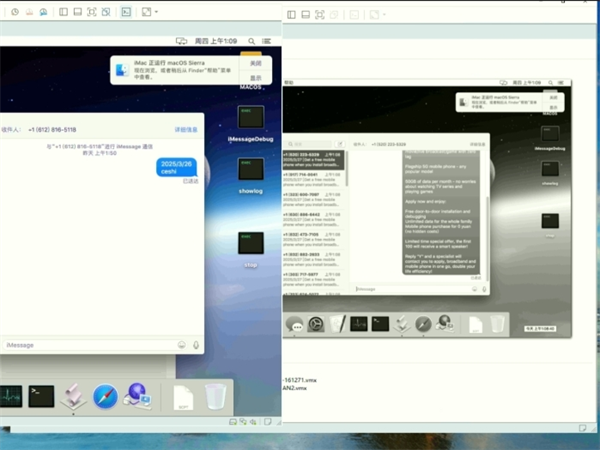Open 详细信息 in the Messages conversation
This screenshot has height=450, width=600.
pyautogui.click(x=186, y=130)
